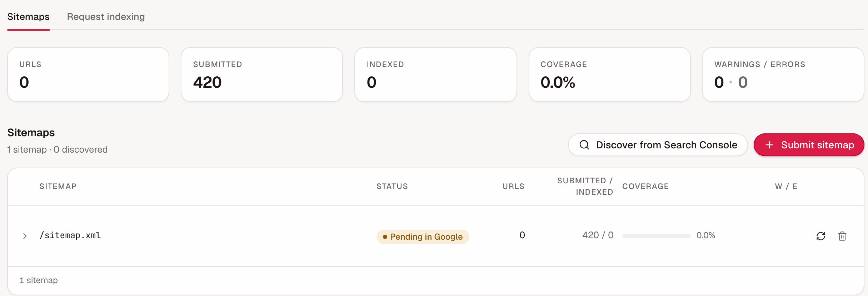Refresh the /sitemap.xml row
Image resolution: width=868 pixels, height=296 pixels.
820,236
